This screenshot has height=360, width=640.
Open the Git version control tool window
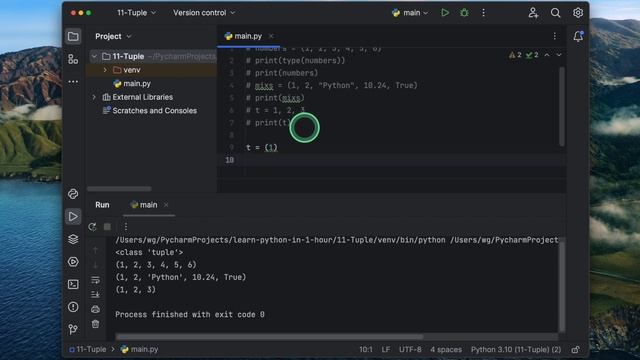click(x=73, y=329)
